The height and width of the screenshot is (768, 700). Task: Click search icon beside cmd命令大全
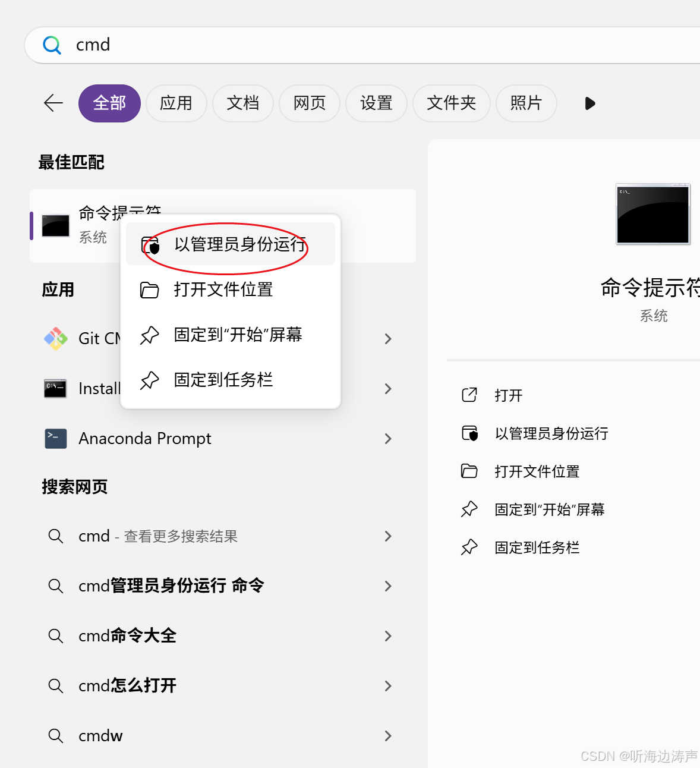point(56,636)
